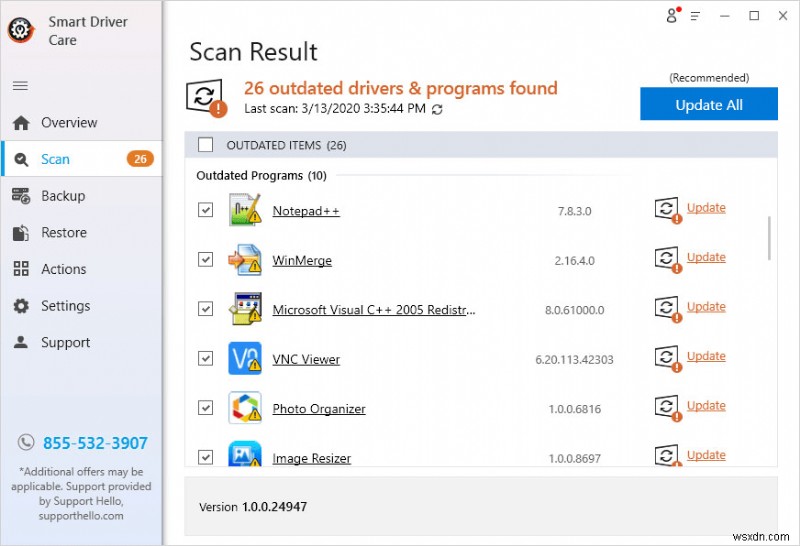The height and width of the screenshot is (546, 800).
Task: Click the Smart Driver Care logo icon
Action: click(20, 30)
